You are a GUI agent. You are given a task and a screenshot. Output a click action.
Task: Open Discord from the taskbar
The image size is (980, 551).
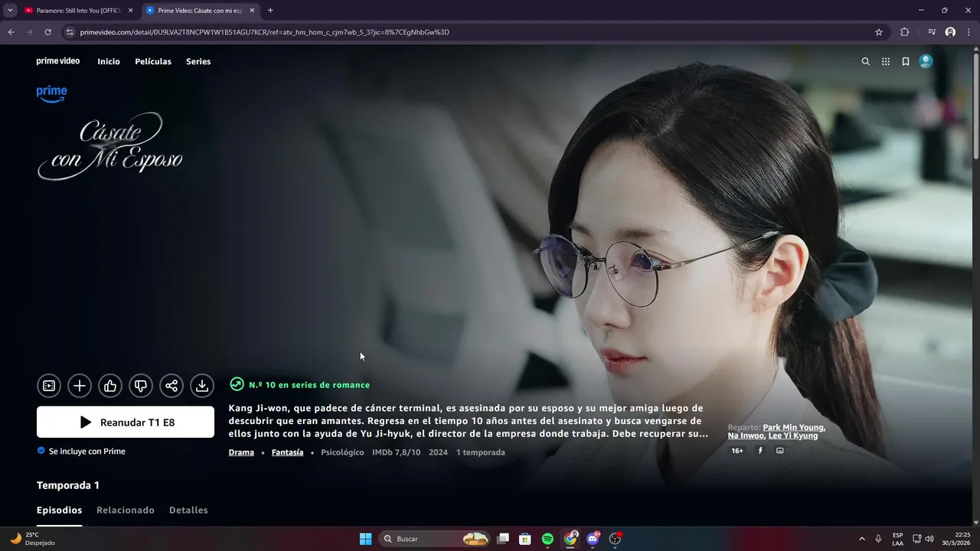click(x=593, y=539)
